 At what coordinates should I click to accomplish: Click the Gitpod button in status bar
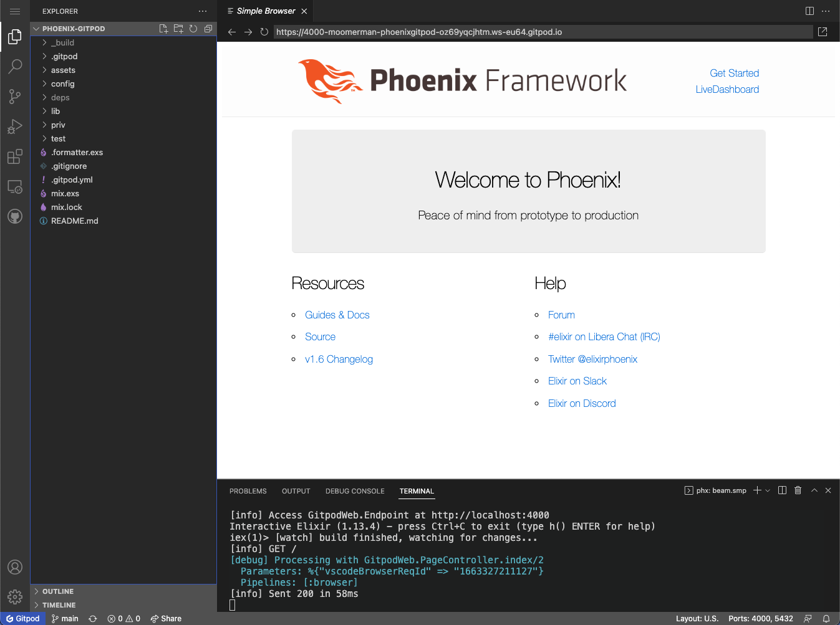point(23,619)
